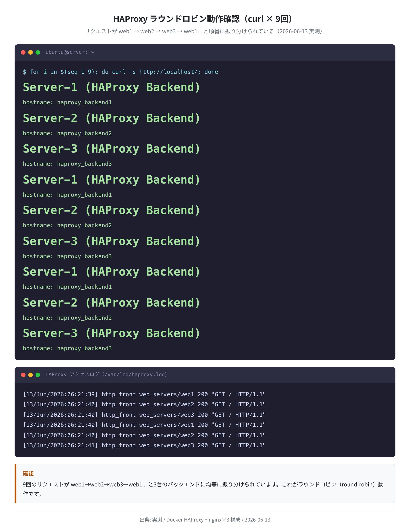Click the red dot in ubuntu@server terminal
This screenshot has width=410, height=532.
(23, 52)
